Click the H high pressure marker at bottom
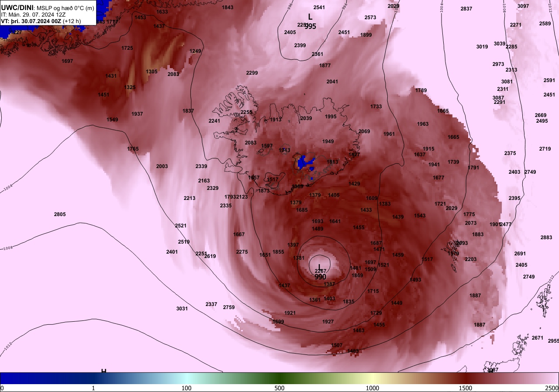This screenshot has height=392, width=559. point(104,371)
